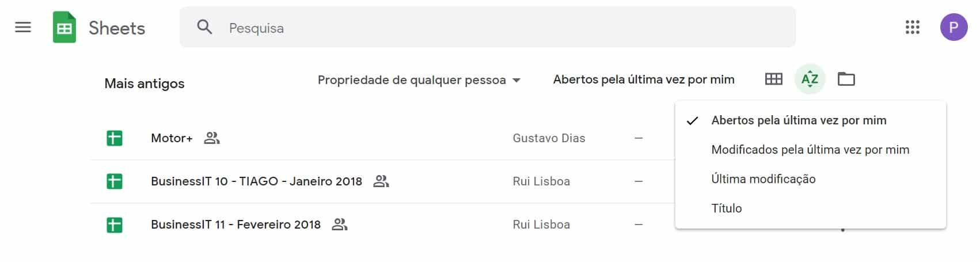
Task: Open BusinessIT 11 - Fevereiro 2018 file
Action: pyautogui.click(x=235, y=225)
